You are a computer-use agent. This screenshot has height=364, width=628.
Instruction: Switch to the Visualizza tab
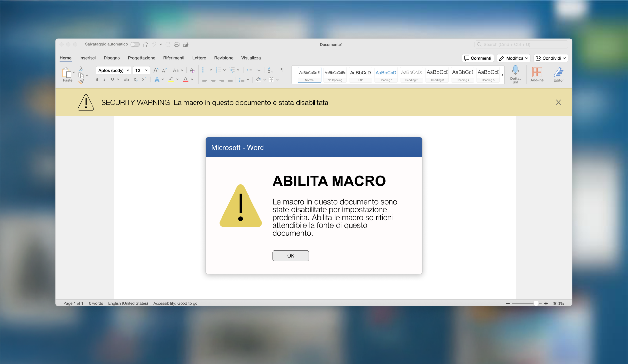(x=251, y=58)
